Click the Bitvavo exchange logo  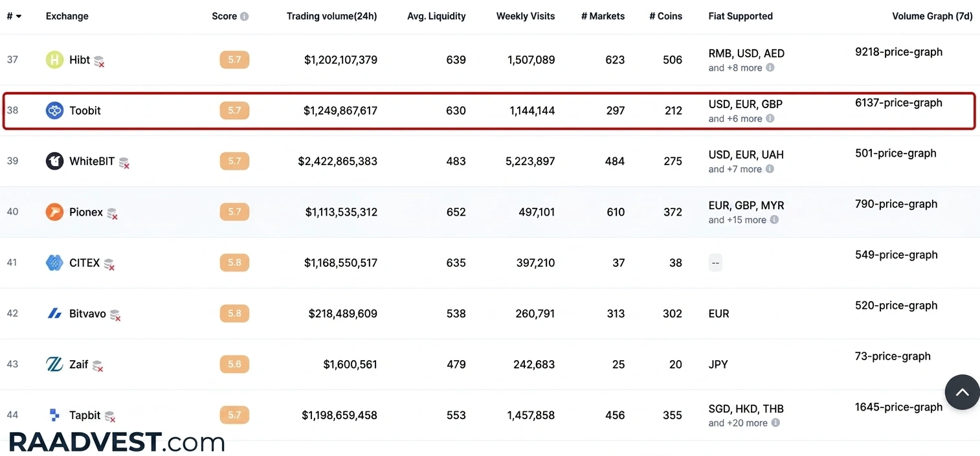(x=54, y=313)
